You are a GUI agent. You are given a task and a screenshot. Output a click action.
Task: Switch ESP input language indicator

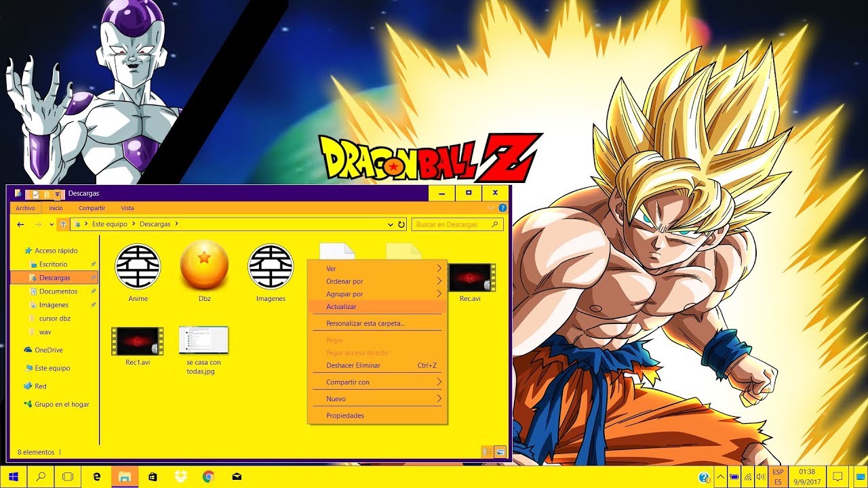point(778,476)
